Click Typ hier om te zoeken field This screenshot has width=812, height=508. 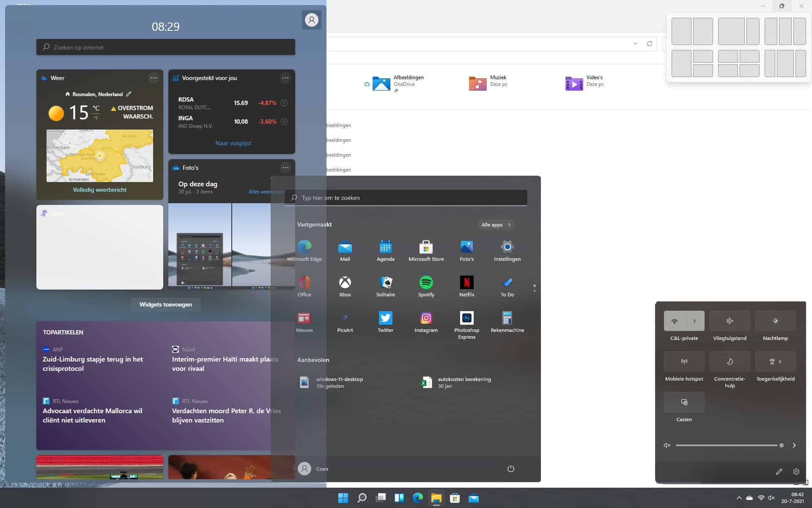pos(406,198)
